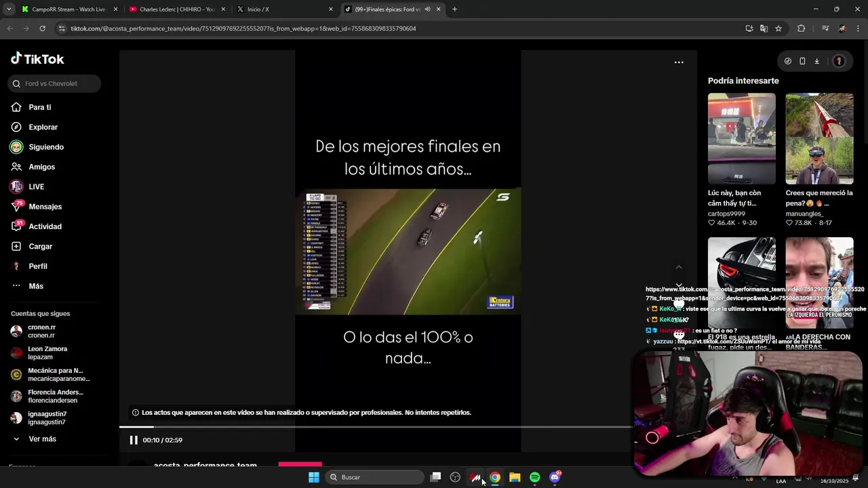Go to Perfil page
The image size is (868, 488).
(29, 266)
